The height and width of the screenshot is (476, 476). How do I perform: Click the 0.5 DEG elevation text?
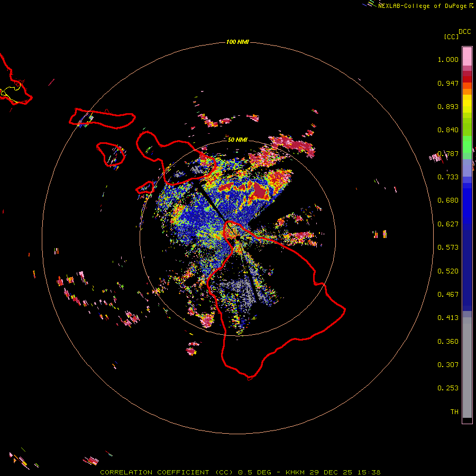tap(254, 472)
